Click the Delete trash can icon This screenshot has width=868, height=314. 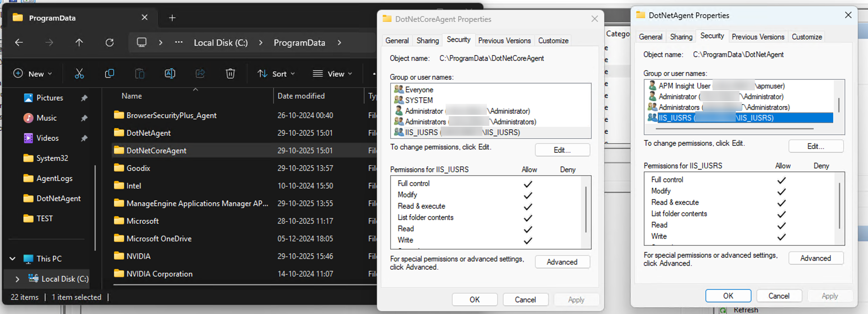(230, 73)
